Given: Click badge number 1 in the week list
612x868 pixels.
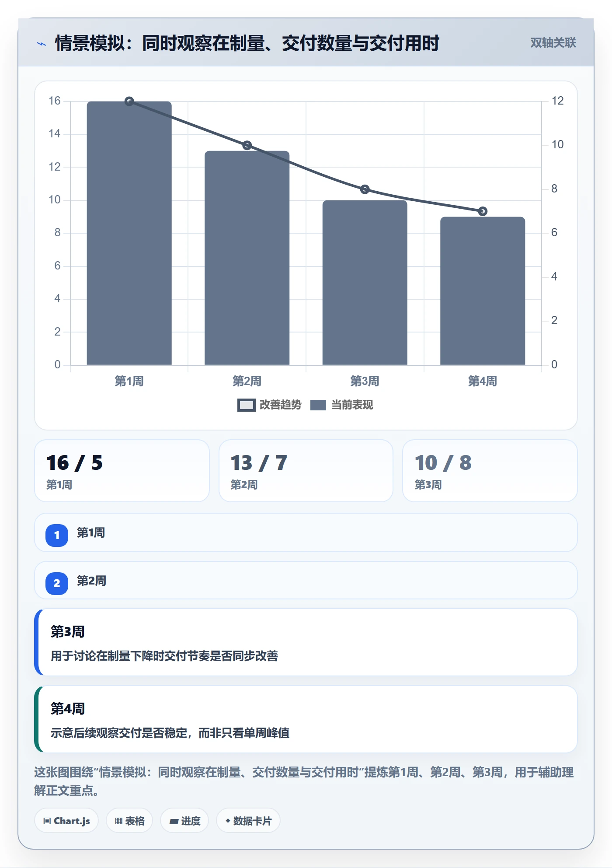Looking at the screenshot, I should pyautogui.click(x=57, y=535).
